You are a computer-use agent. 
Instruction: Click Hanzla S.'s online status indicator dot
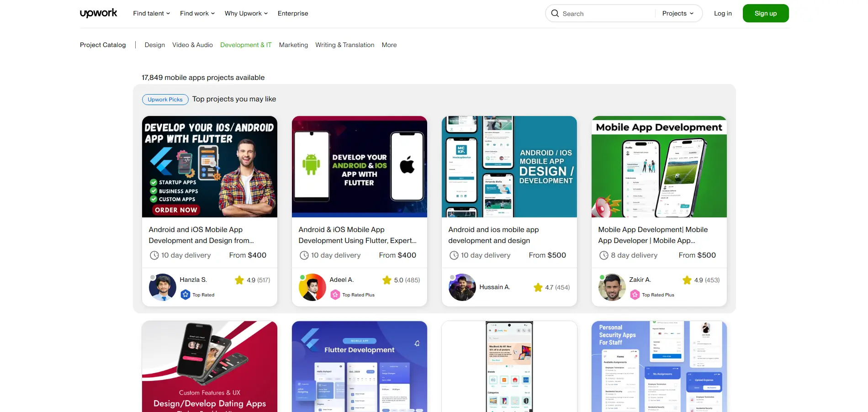153,276
